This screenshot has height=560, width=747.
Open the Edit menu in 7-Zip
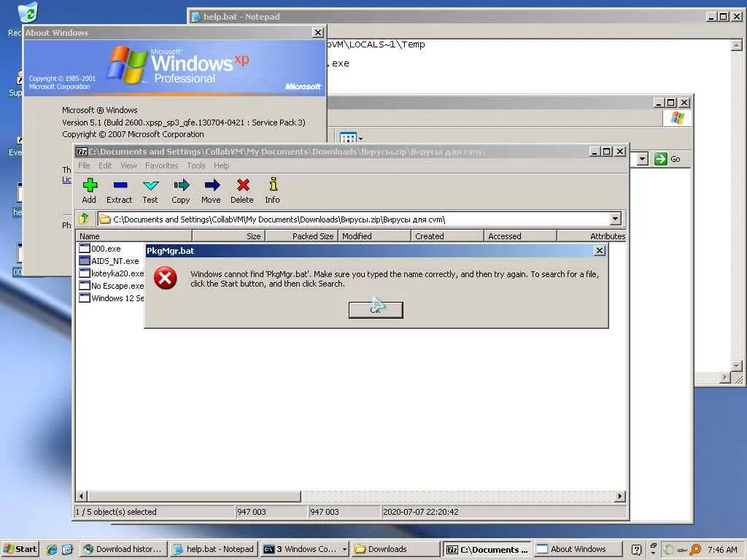click(x=105, y=166)
